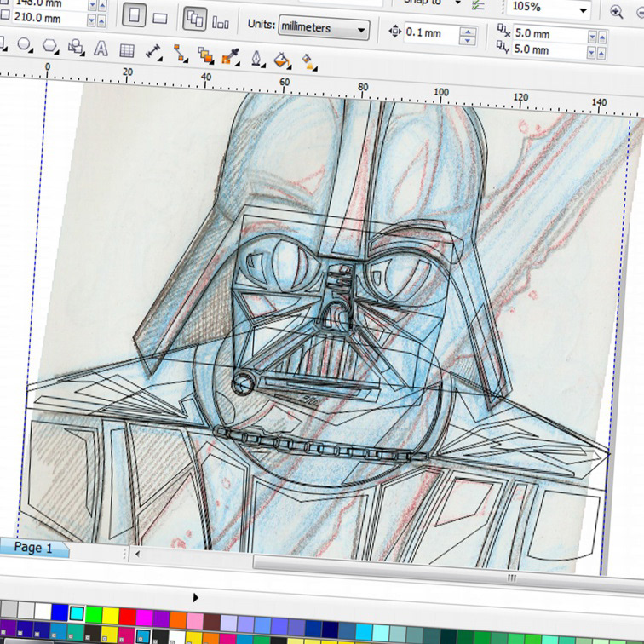Image resolution: width=644 pixels, height=644 pixels.
Task: Click the 210.0 mm height field
Action: point(49,18)
